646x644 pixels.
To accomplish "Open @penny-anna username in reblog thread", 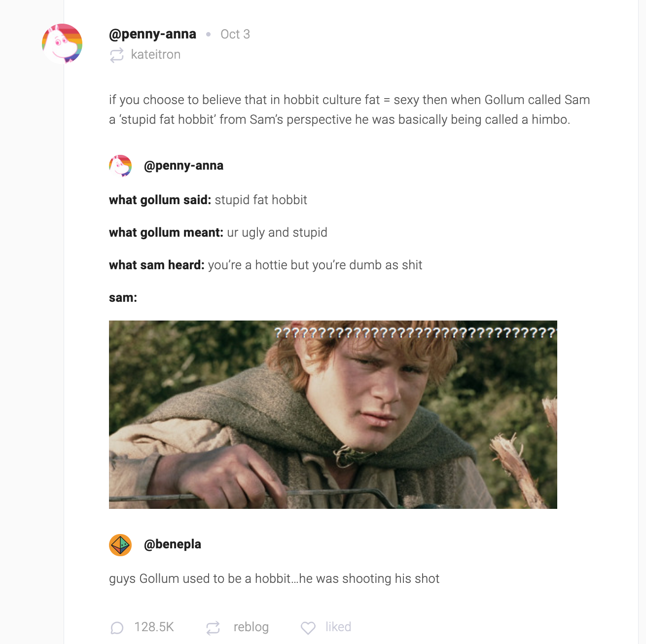I will click(183, 166).
